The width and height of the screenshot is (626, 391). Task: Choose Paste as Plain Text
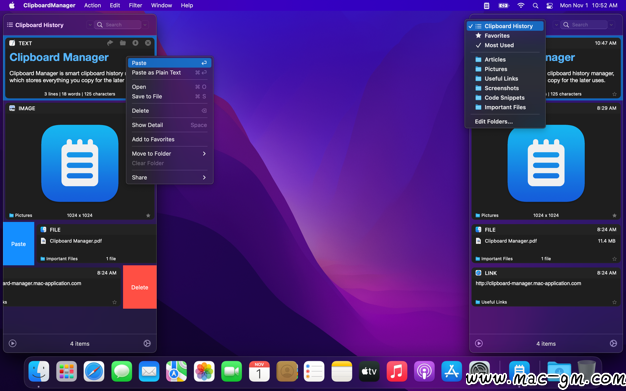[x=169, y=72]
